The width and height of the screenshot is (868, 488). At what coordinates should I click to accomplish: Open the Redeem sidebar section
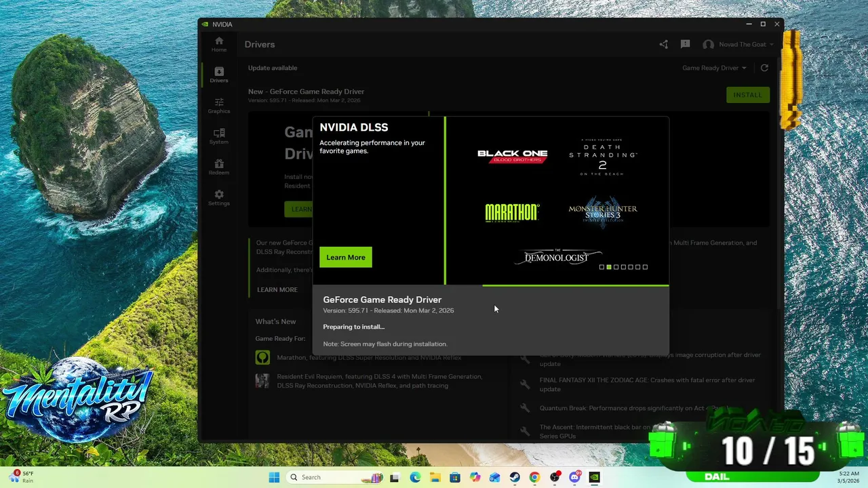(x=218, y=167)
